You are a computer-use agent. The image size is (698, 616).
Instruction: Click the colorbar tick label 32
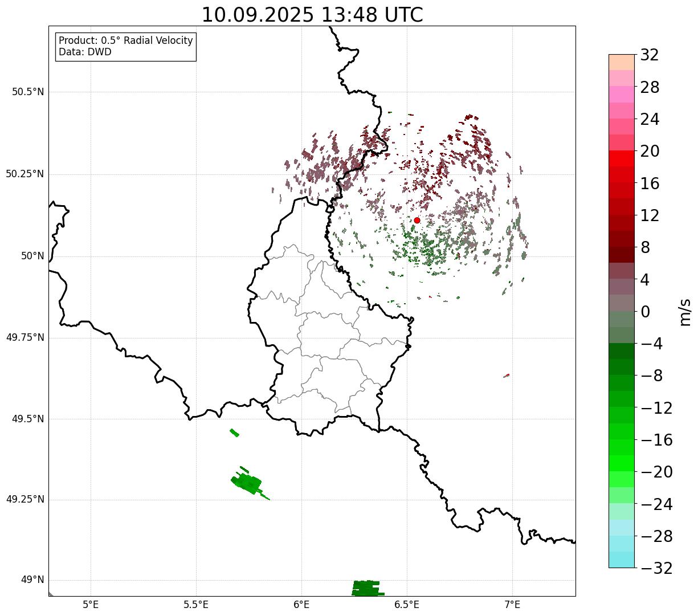650,55
